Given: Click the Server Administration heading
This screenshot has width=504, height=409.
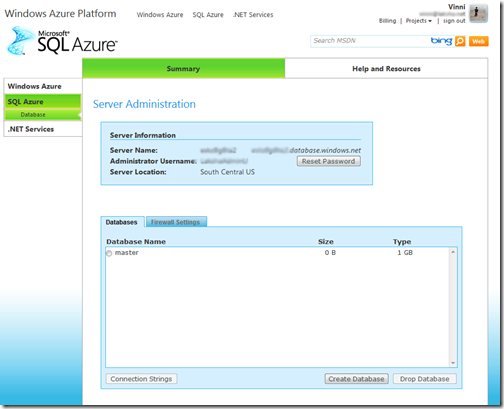Looking at the screenshot, I should point(144,104).
